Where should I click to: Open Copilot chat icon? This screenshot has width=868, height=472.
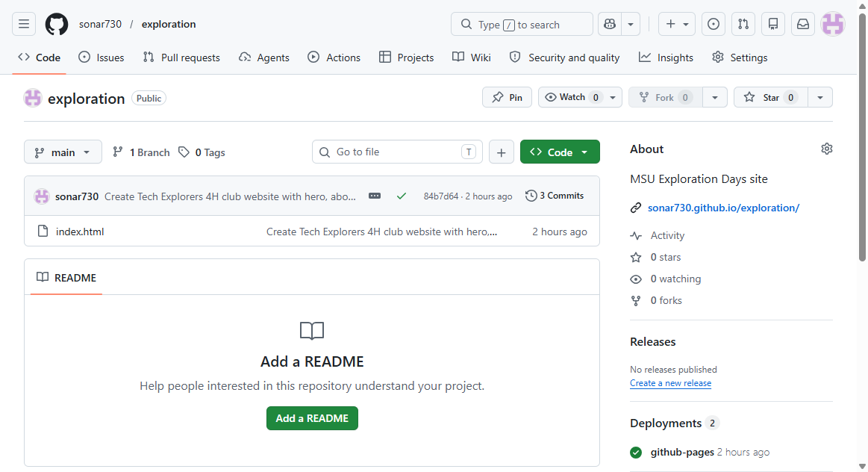(610, 24)
